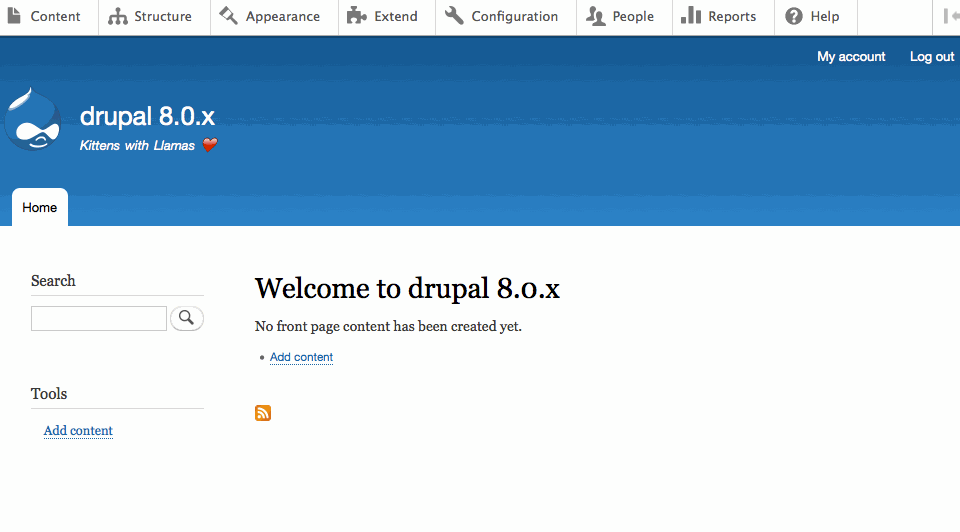Click the Search block heading
Image resolution: width=960 pixels, height=532 pixels.
53,280
